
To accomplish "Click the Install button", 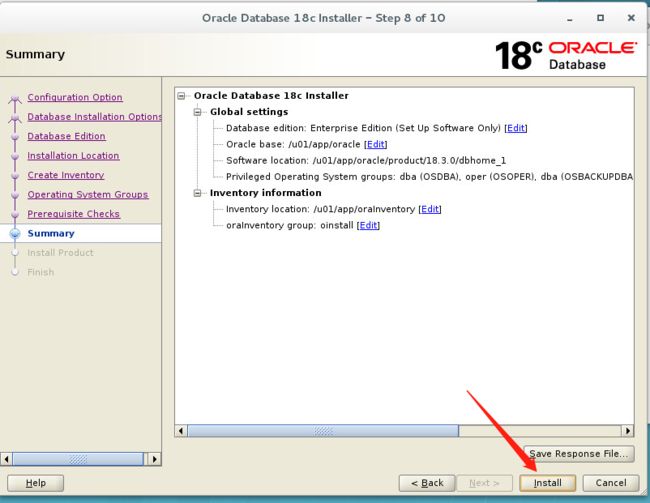I will click(x=547, y=483).
